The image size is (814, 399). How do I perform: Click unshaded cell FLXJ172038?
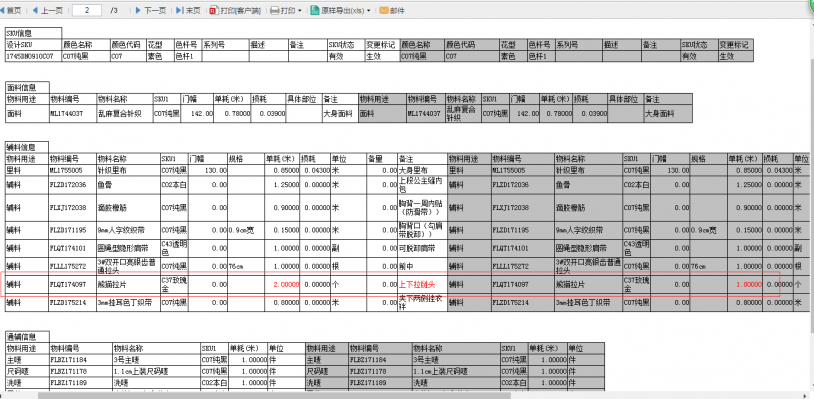tap(72, 208)
